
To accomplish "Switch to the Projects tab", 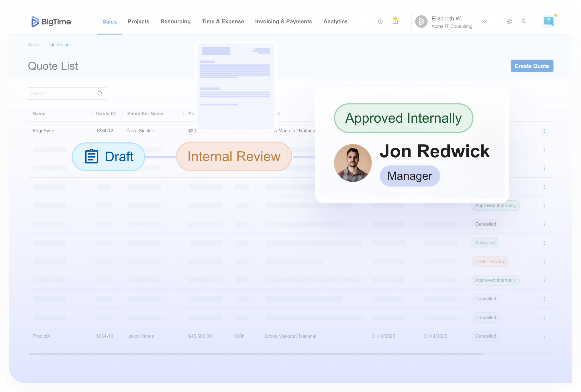I will pyautogui.click(x=138, y=21).
